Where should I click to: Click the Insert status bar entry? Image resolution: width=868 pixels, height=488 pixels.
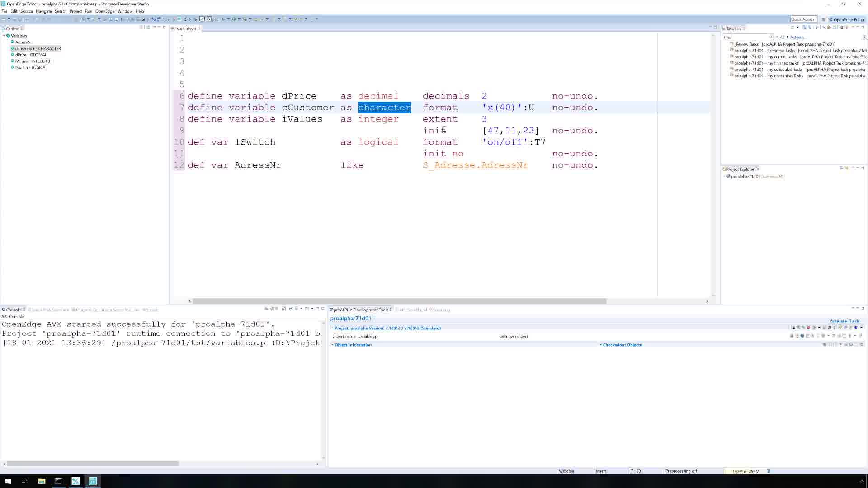pyautogui.click(x=601, y=471)
